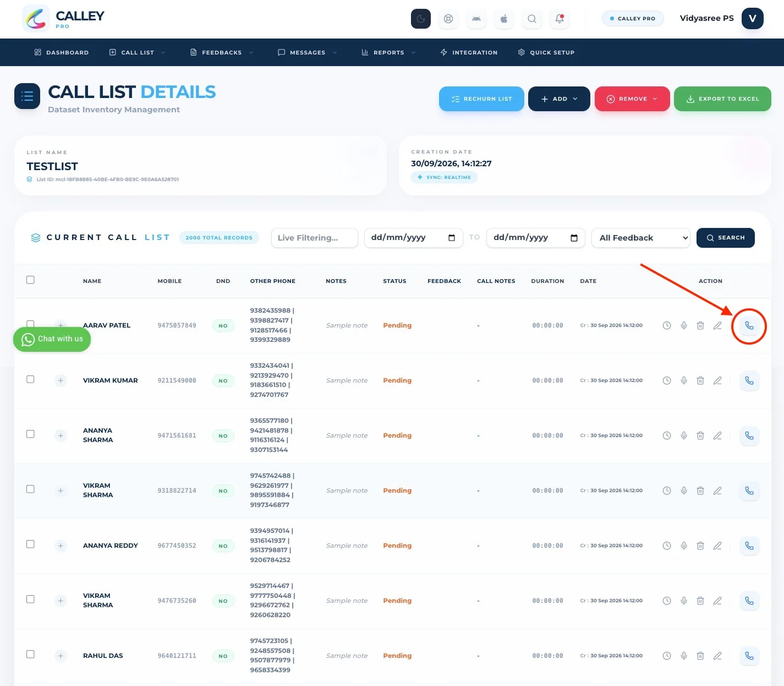
Task: Call Aarav Patel using the phone icon
Action: [749, 325]
